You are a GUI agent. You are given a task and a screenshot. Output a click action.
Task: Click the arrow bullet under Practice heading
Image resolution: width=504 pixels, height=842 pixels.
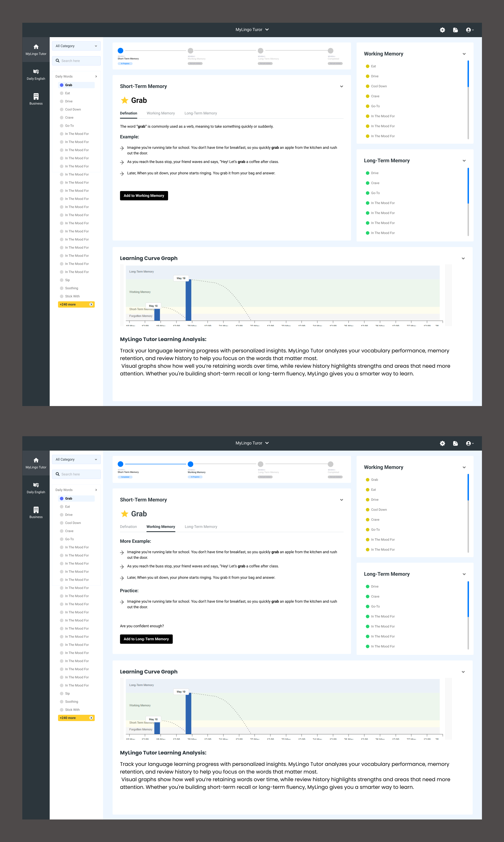[x=122, y=602]
